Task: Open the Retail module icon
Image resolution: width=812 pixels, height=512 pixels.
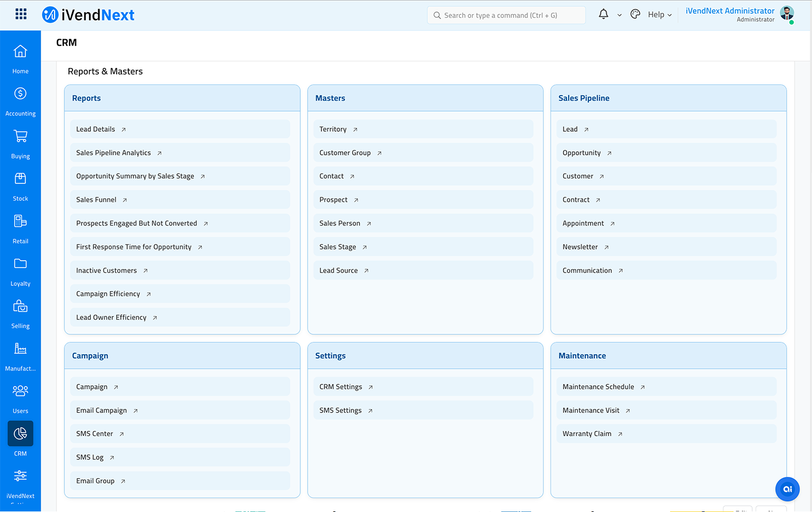Action: (20, 221)
